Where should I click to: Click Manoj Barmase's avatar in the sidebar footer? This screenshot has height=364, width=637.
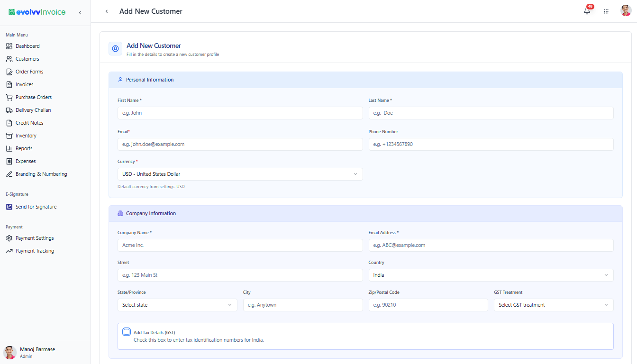click(10, 352)
